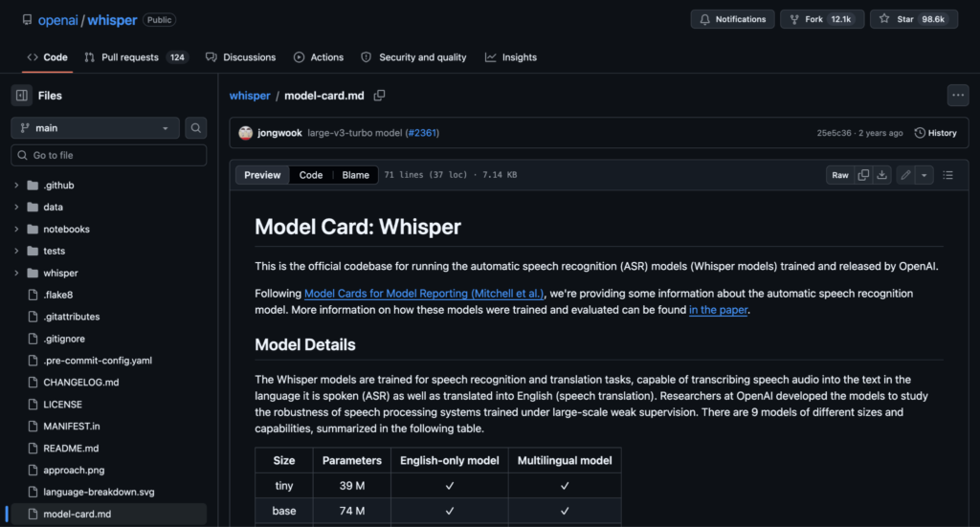Viewport: 980px width, 527px height.
Task: Open the edit options dropdown arrow
Action: click(x=924, y=175)
